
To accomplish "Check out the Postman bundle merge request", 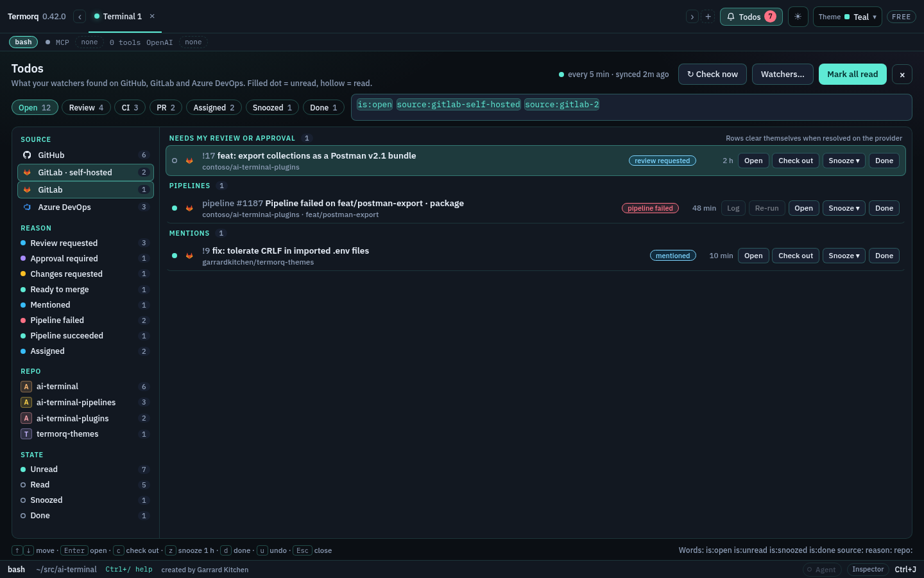I will click(x=796, y=161).
